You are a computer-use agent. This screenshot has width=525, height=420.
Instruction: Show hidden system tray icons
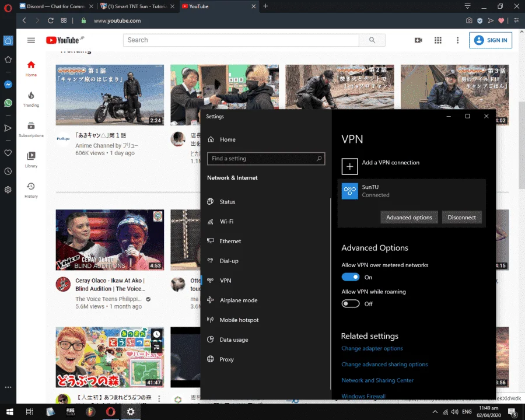pos(435,412)
